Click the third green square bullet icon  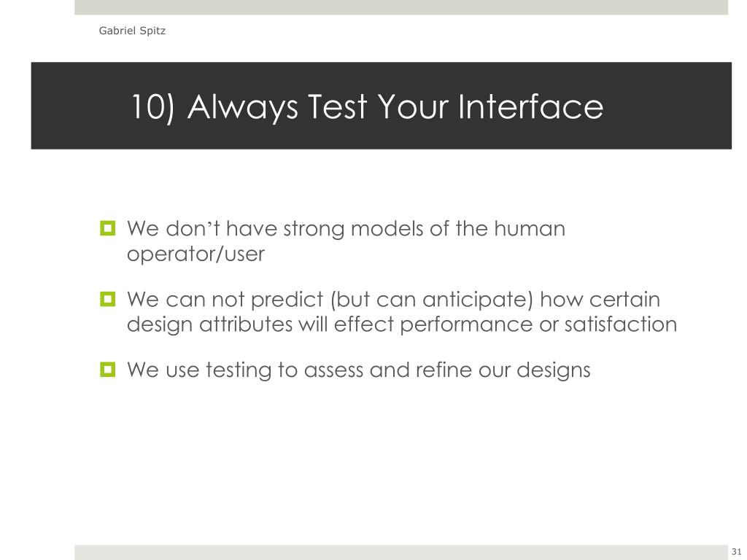coord(108,369)
